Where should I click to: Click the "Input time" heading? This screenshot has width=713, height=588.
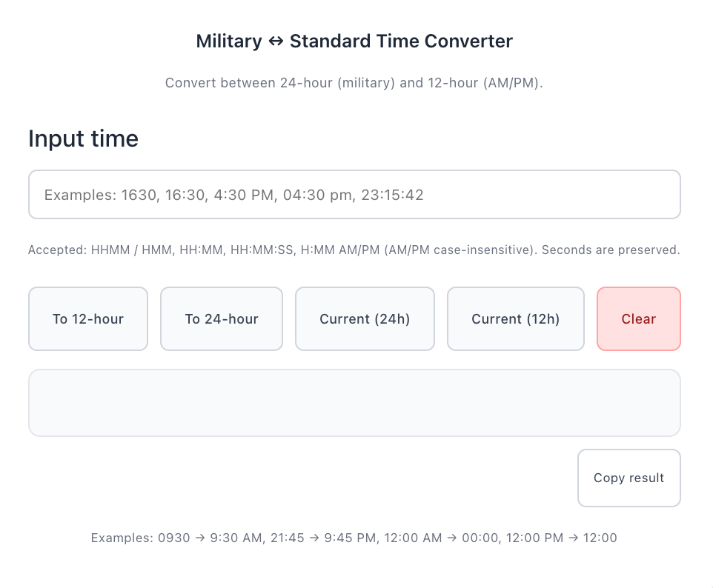(83, 138)
